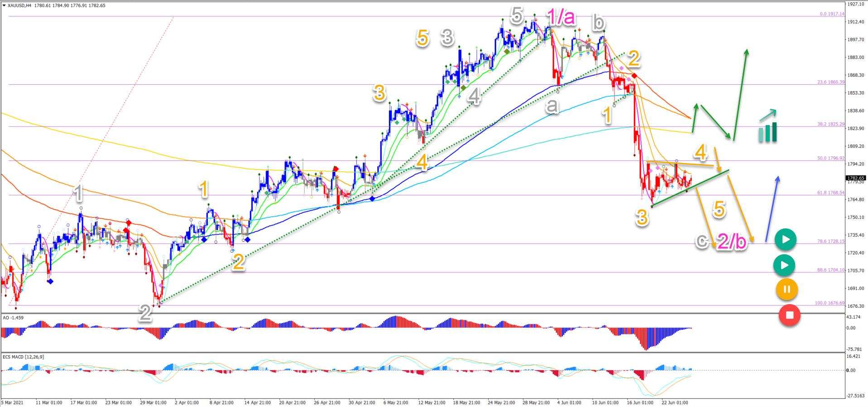Select the XAUUSD,H4 symbol title text
This screenshot has height=407, width=868.
19,6
